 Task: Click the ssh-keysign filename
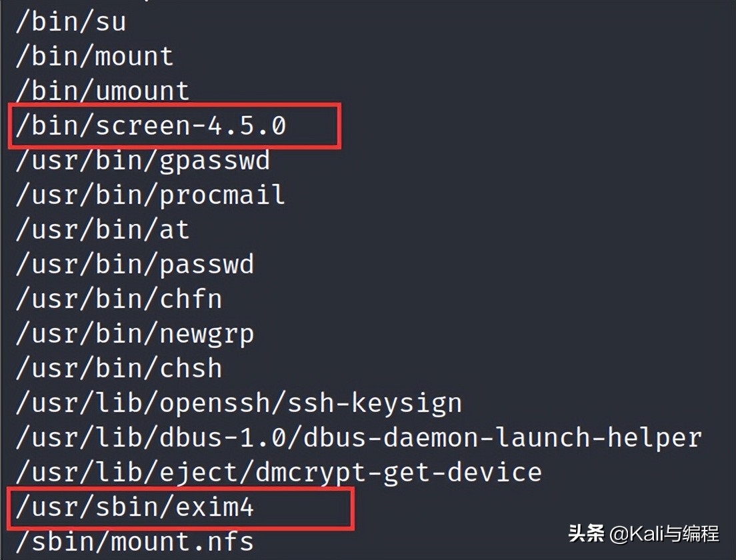[375, 403]
